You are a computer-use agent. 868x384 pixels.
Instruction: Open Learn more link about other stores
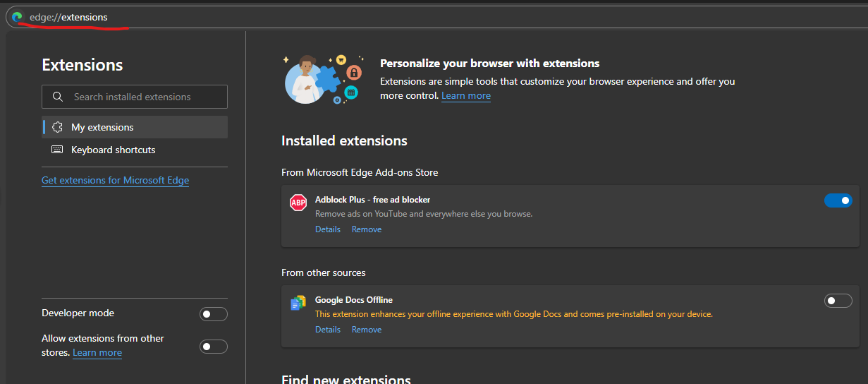point(97,353)
